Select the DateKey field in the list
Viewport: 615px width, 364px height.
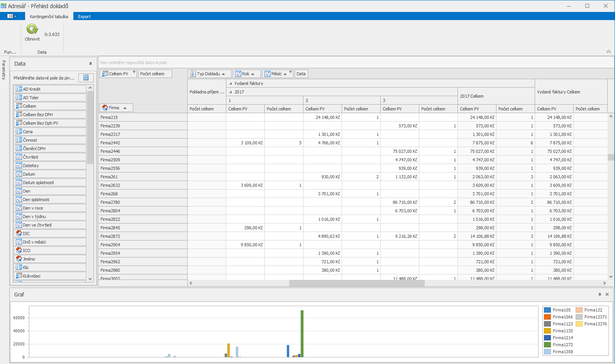click(50, 166)
